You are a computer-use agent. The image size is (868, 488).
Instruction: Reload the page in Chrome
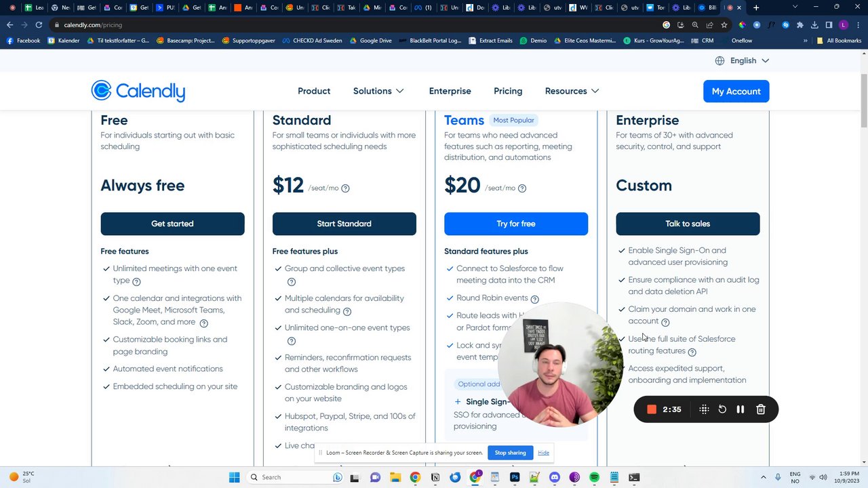(39, 24)
